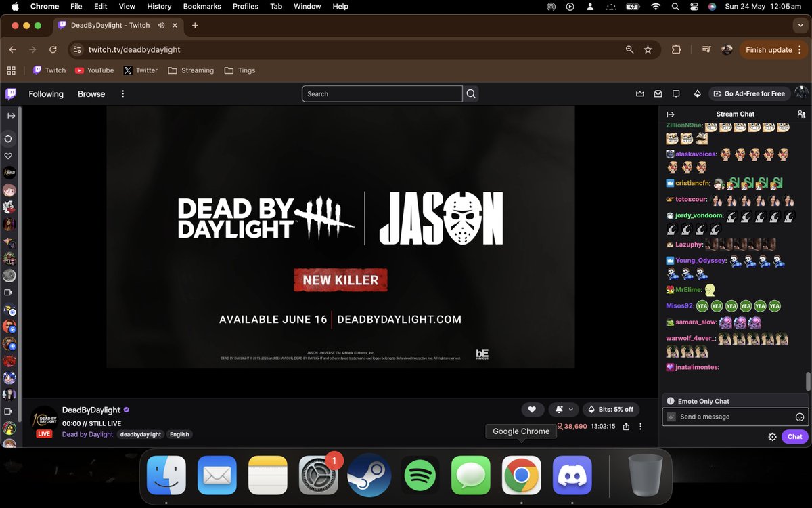
Task: Open the chat community users list
Action: tap(801, 114)
